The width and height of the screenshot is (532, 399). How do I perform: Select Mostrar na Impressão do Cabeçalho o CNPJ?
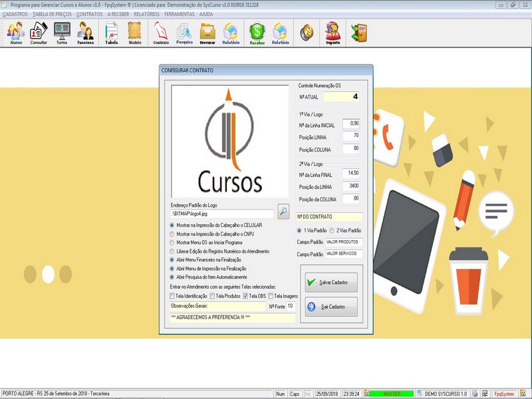tap(173, 234)
